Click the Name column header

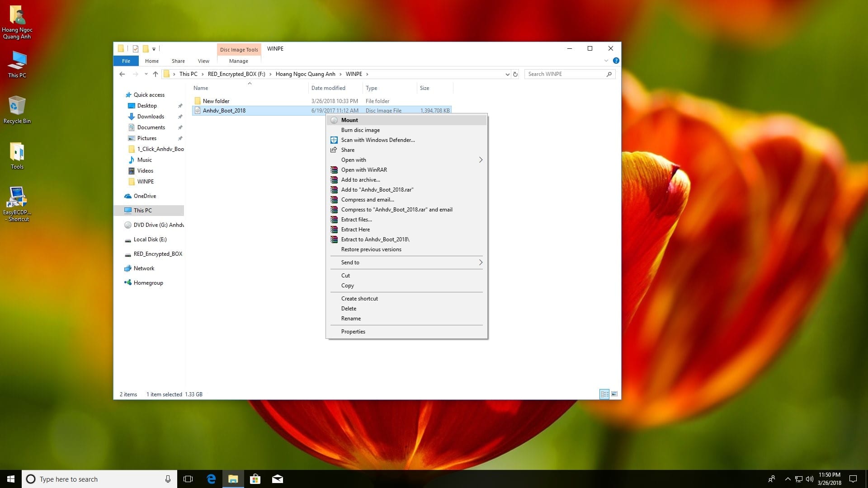(x=249, y=88)
